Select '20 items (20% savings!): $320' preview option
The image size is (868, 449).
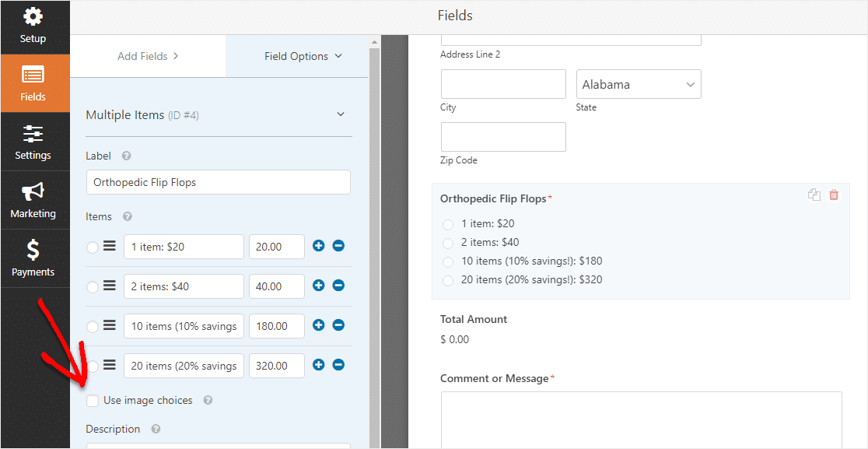pyautogui.click(x=448, y=281)
